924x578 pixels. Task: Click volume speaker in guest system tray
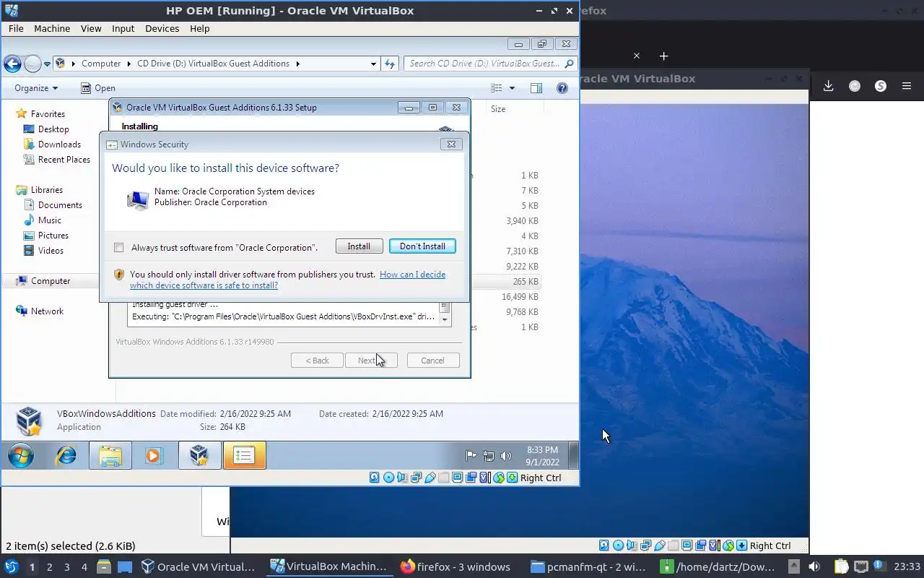point(506,456)
